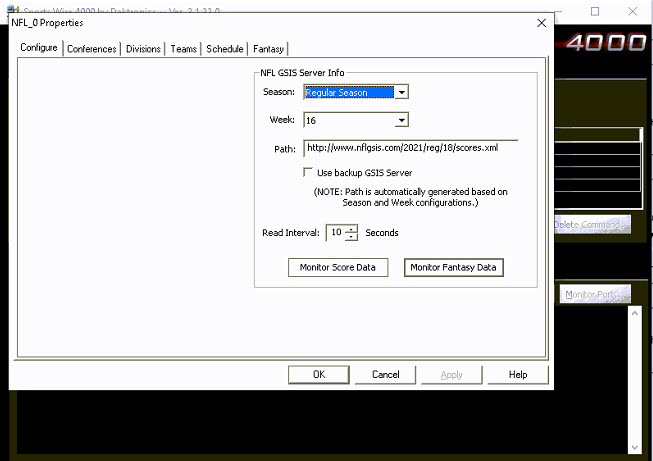Open the Schedule tab
653x461 pixels.
pyautogui.click(x=225, y=49)
